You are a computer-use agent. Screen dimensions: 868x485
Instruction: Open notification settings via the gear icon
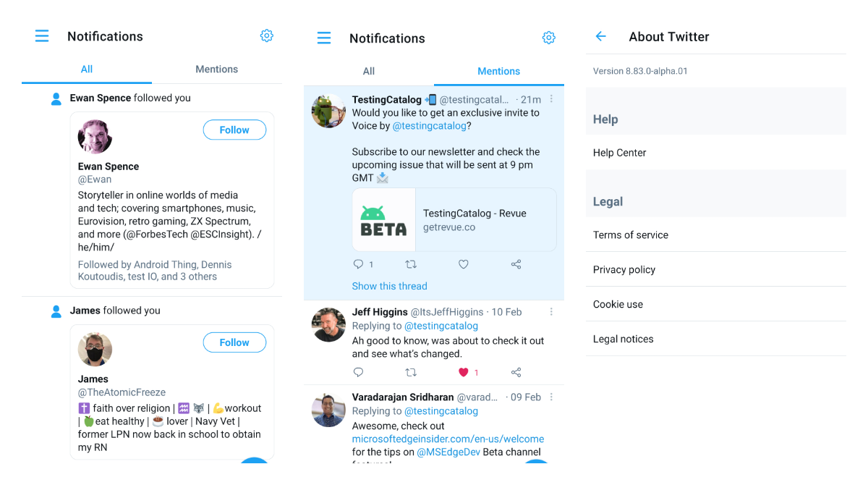point(266,35)
